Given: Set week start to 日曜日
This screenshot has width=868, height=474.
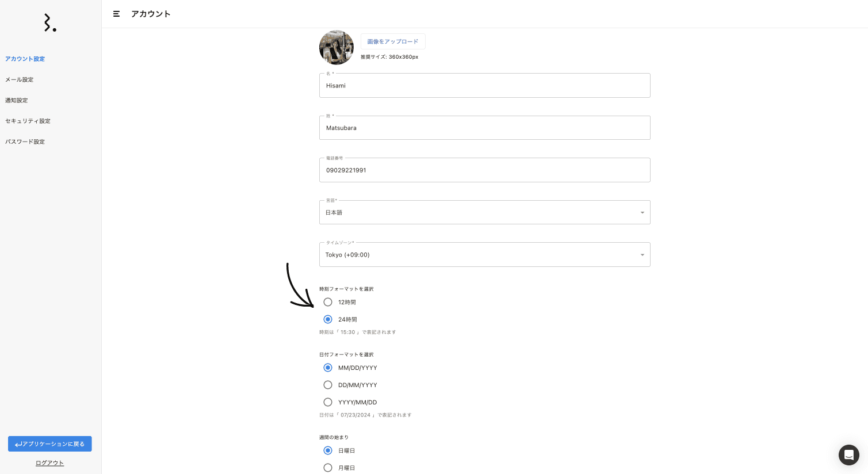Looking at the screenshot, I should [x=328, y=450].
